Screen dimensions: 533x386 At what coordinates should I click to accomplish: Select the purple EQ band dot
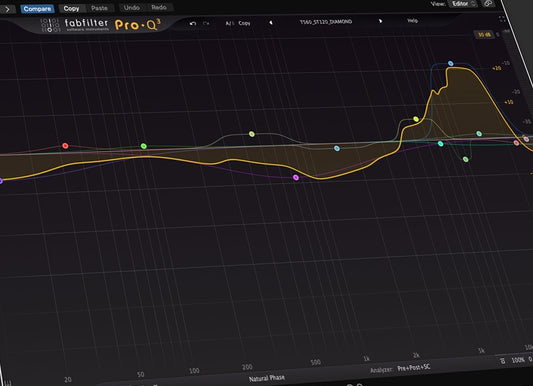(296, 177)
